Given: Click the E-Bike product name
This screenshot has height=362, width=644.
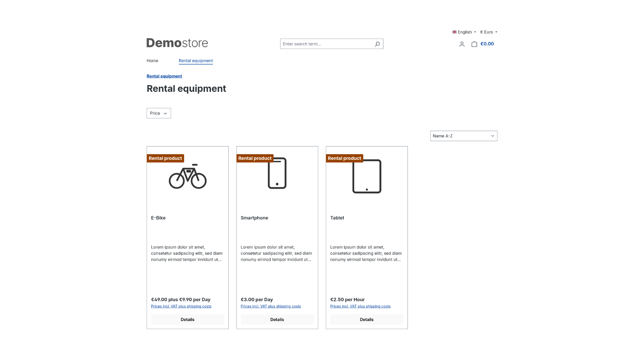Looking at the screenshot, I should point(158,218).
